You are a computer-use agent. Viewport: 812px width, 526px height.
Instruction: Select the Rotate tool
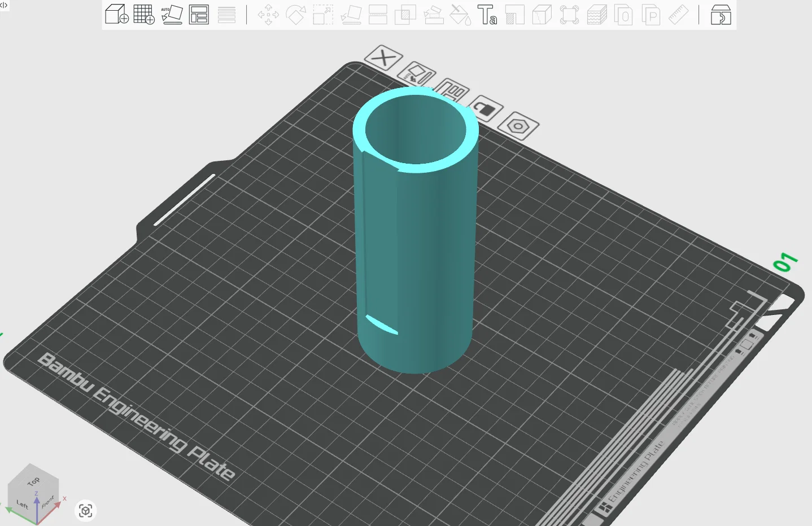tap(295, 14)
